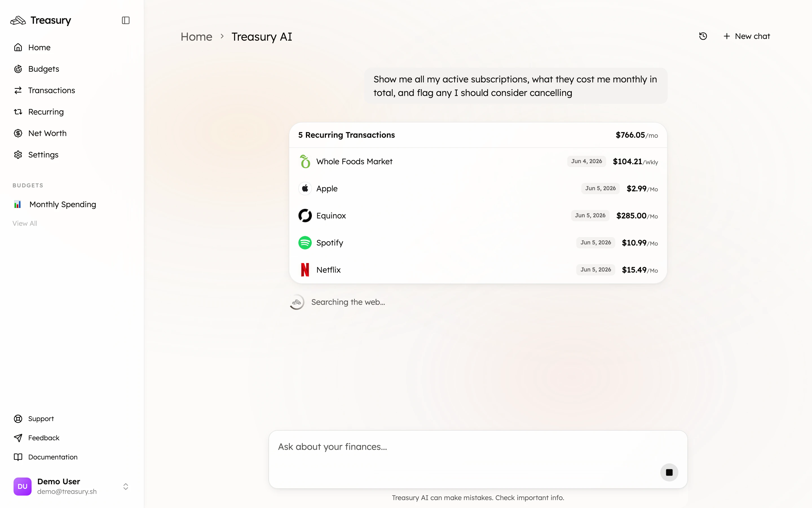The width and height of the screenshot is (812, 508).
Task: Click the Monthly Spending bar chart icon
Action: (x=17, y=204)
